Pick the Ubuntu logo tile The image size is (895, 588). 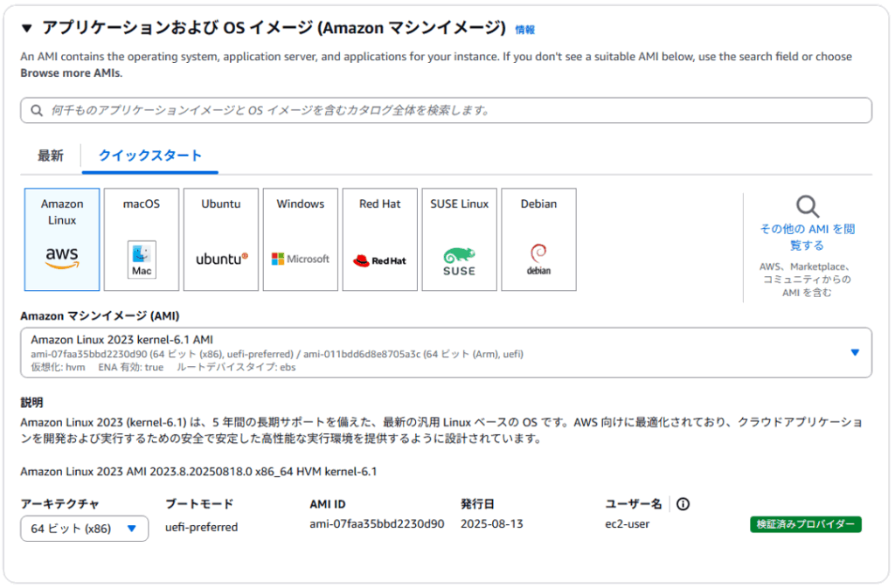[221, 239]
